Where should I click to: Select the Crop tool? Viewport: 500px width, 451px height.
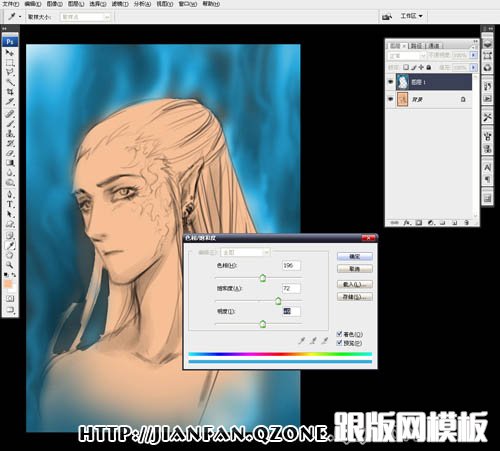(10, 91)
